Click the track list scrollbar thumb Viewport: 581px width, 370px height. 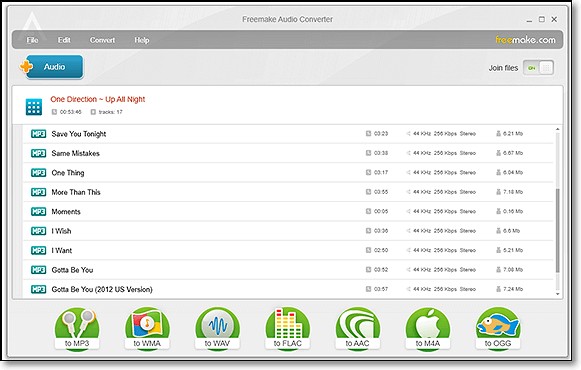click(x=558, y=230)
